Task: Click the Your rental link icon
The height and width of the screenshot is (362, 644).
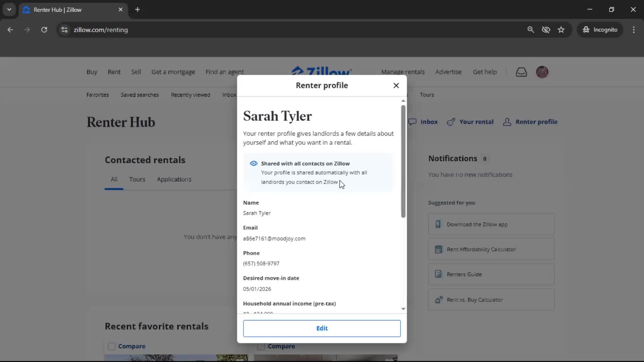Action: pyautogui.click(x=451, y=122)
